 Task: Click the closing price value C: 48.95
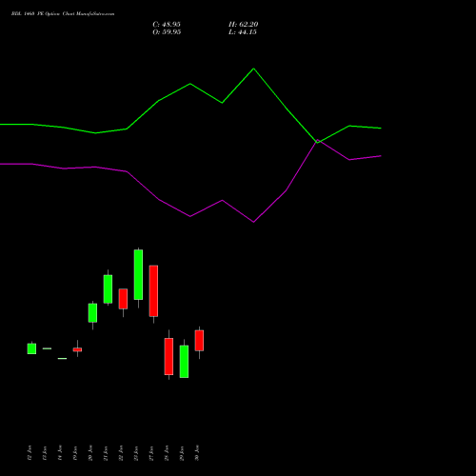167,25
